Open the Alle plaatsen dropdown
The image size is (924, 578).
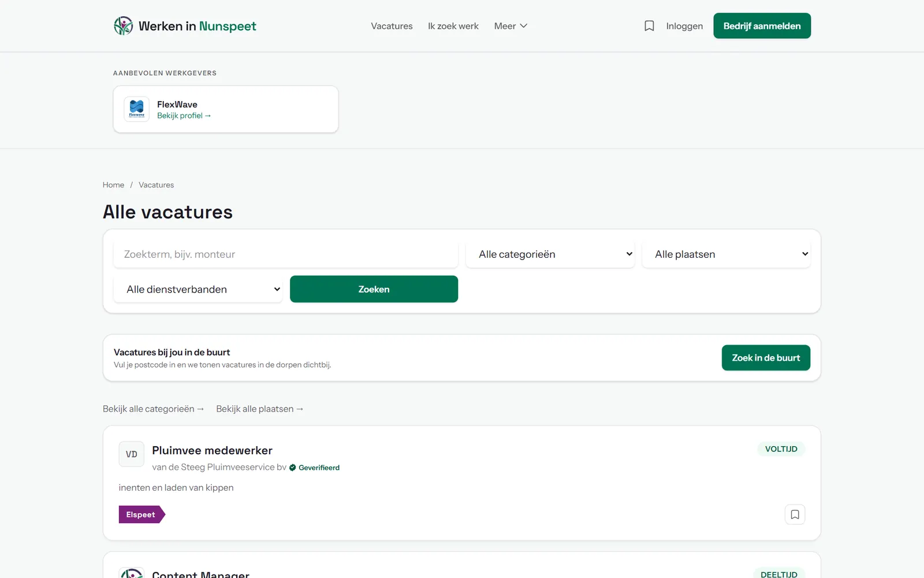[x=726, y=254]
